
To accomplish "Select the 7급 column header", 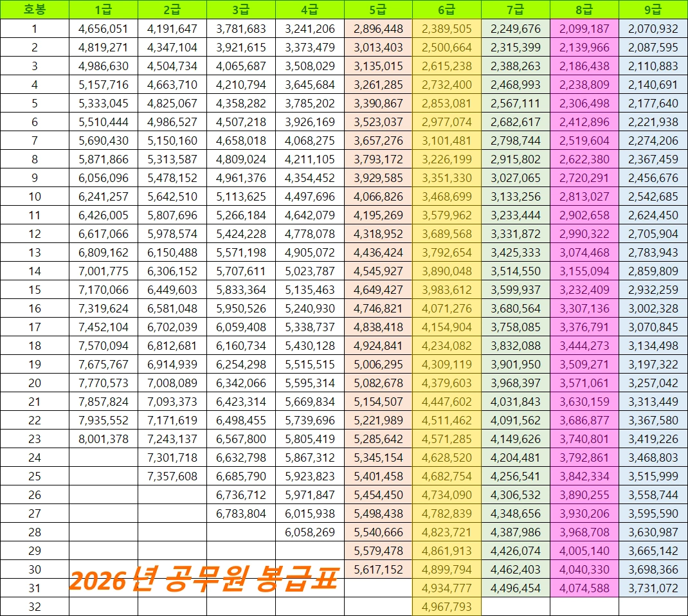I will point(516,9).
